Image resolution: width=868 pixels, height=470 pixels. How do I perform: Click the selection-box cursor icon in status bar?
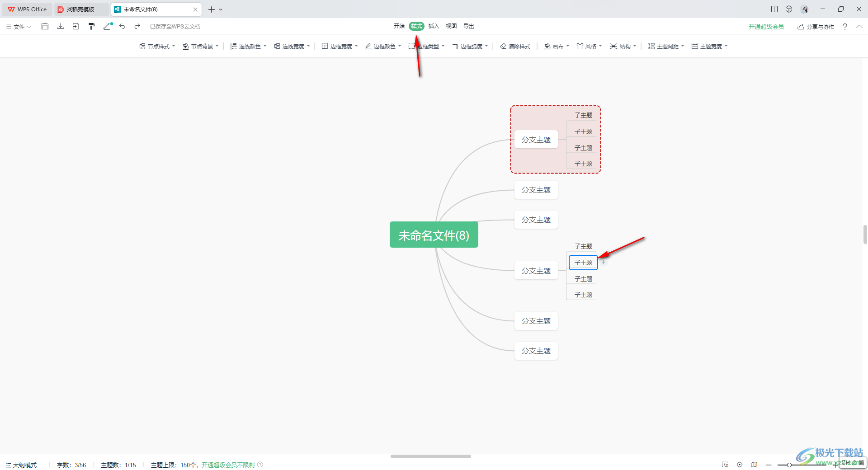click(x=725, y=465)
